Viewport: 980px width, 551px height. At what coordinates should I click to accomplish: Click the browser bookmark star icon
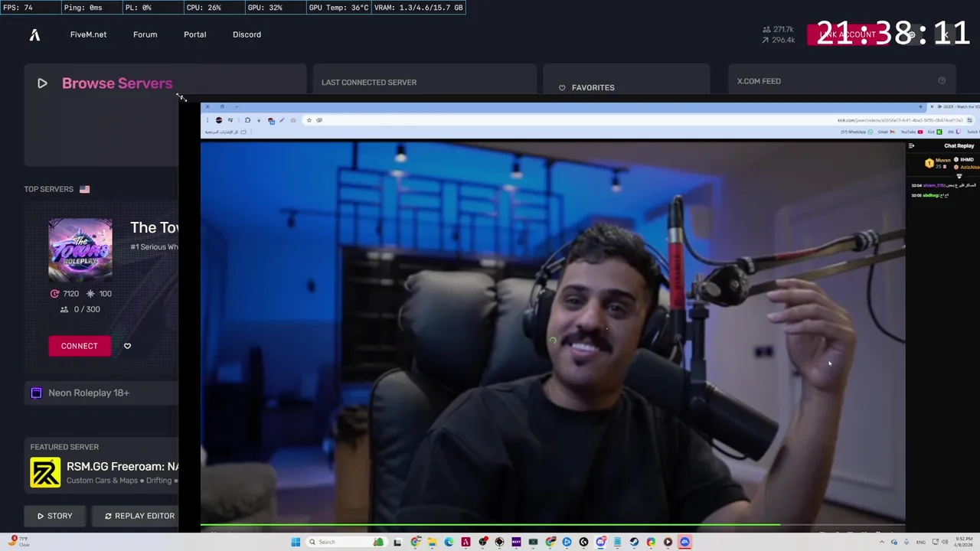tap(309, 120)
